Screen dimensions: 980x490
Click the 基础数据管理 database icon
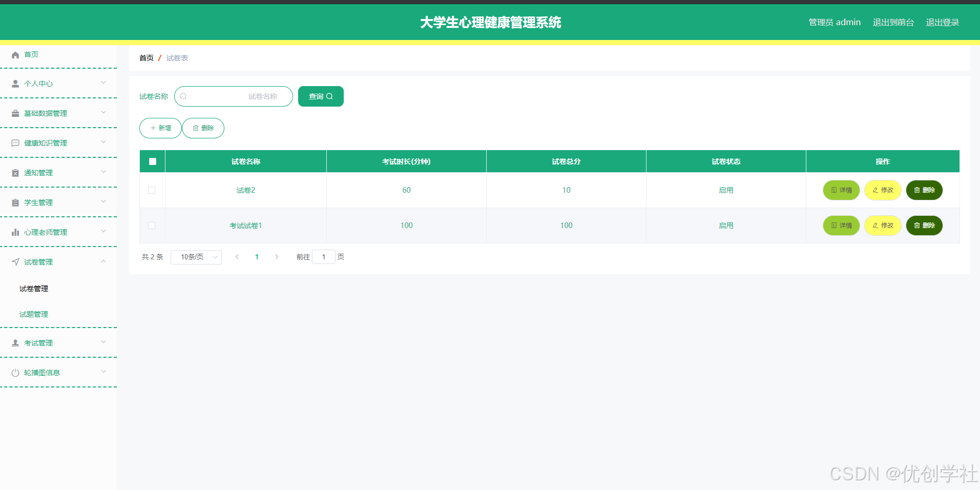click(15, 113)
